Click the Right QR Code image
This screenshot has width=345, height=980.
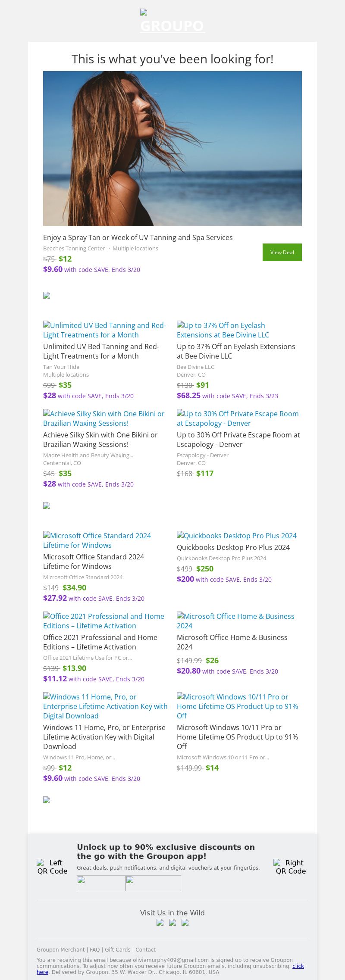tap(291, 867)
